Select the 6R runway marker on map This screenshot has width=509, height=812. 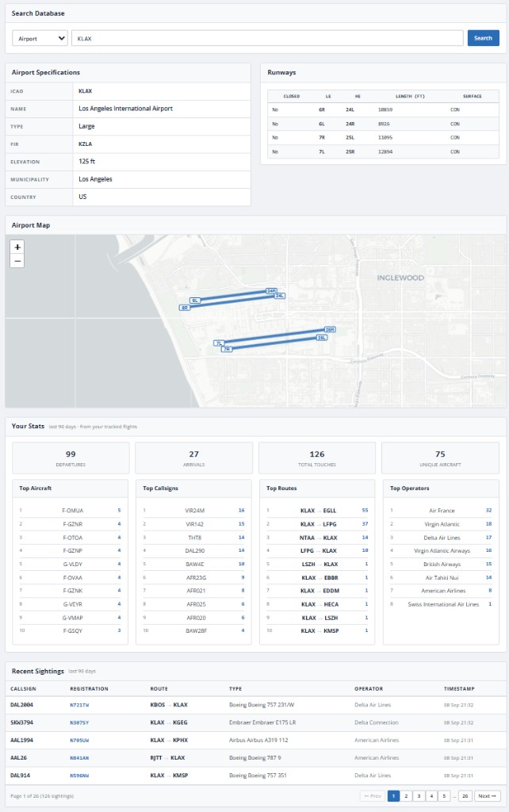[x=185, y=308]
